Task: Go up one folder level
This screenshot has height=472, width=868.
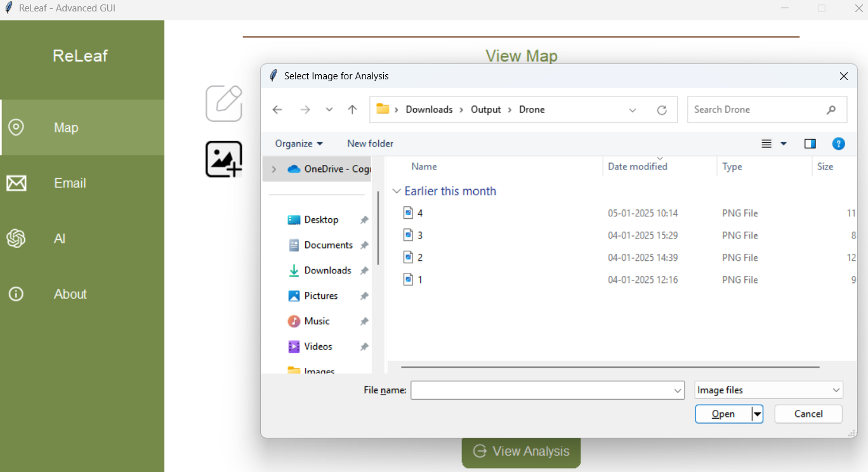Action: tap(352, 110)
